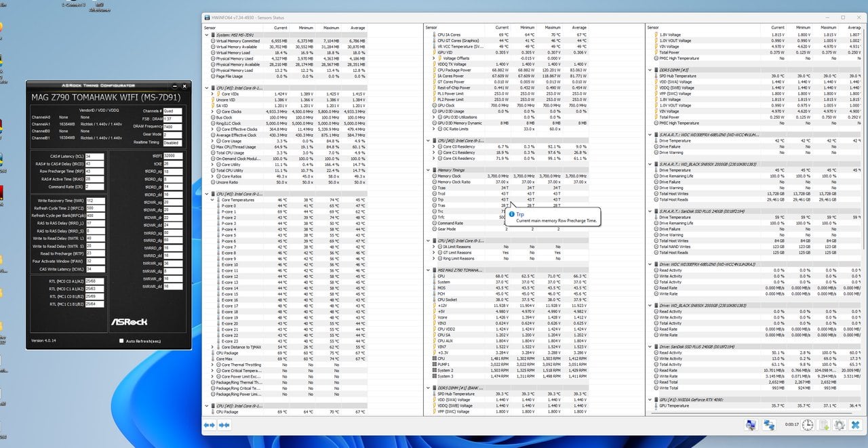
Task: Click the Maximum column header in right pane
Action: (828, 28)
